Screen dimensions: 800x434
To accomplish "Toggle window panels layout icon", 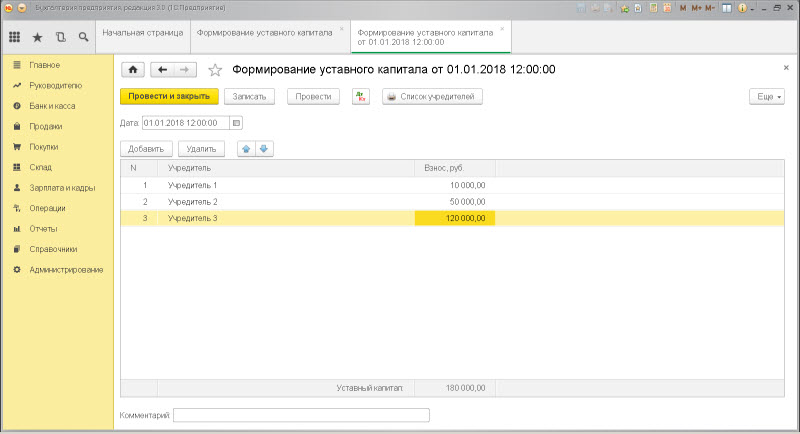I will click(x=727, y=8).
